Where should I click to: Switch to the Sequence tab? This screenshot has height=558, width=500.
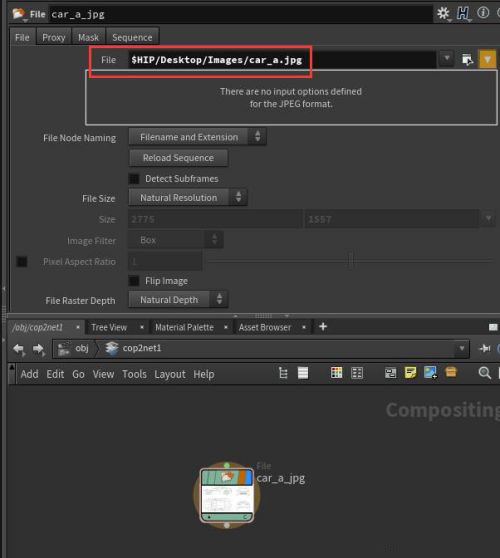click(x=132, y=37)
